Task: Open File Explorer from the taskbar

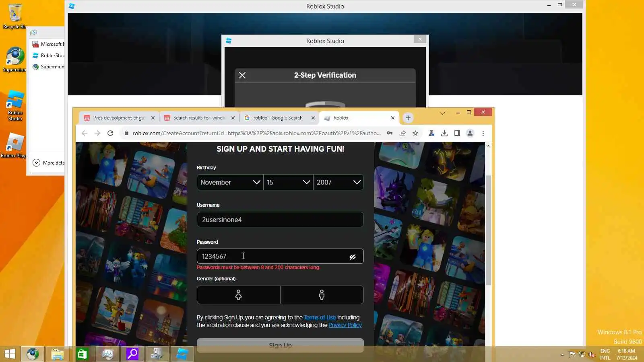Action: click(58, 354)
